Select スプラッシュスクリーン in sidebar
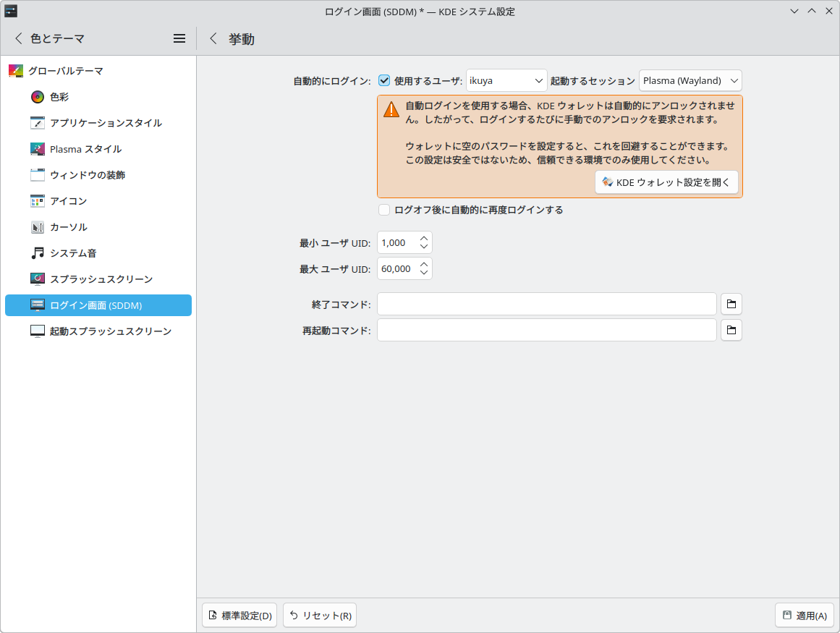840x633 pixels. point(98,279)
